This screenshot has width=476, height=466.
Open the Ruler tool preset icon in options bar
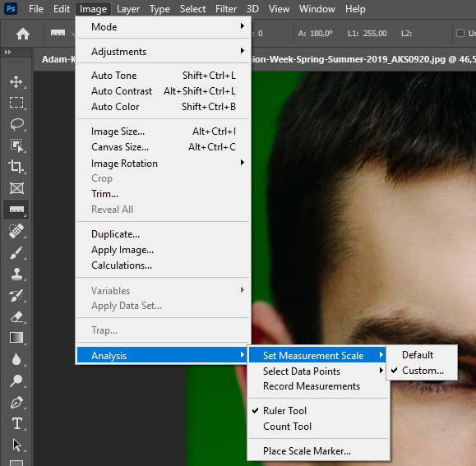point(58,33)
